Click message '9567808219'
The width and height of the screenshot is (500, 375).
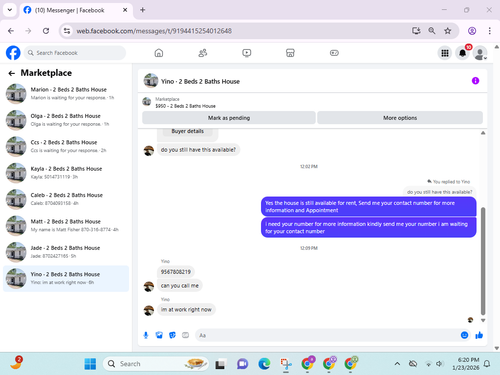176,272
